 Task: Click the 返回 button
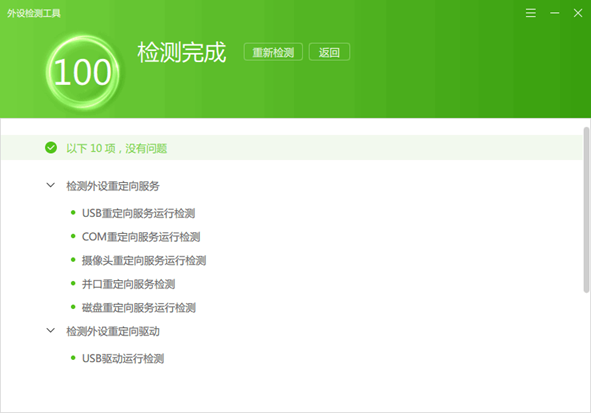tap(329, 52)
